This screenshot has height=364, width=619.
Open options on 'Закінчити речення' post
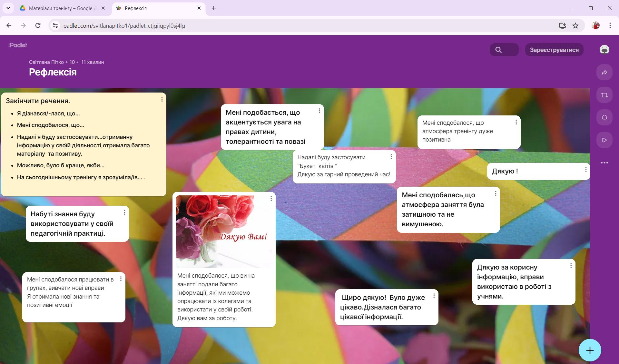(162, 99)
